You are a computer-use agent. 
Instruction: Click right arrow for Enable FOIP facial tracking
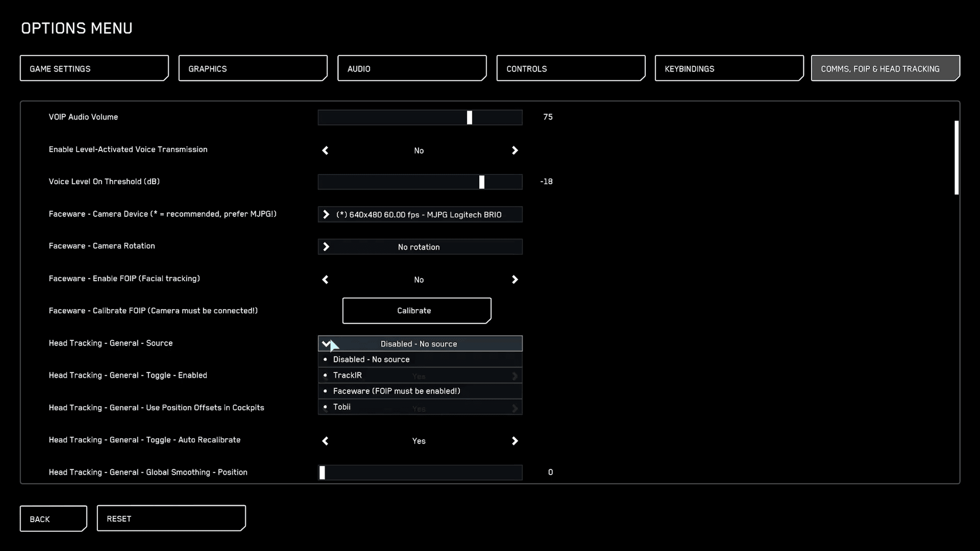tap(514, 280)
